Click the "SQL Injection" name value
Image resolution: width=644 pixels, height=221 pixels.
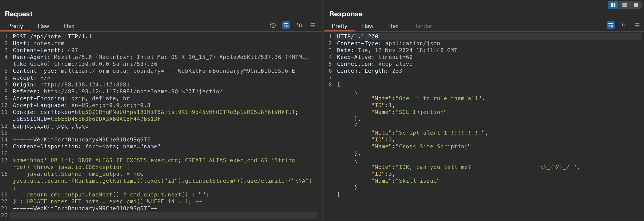tap(421, 112)
